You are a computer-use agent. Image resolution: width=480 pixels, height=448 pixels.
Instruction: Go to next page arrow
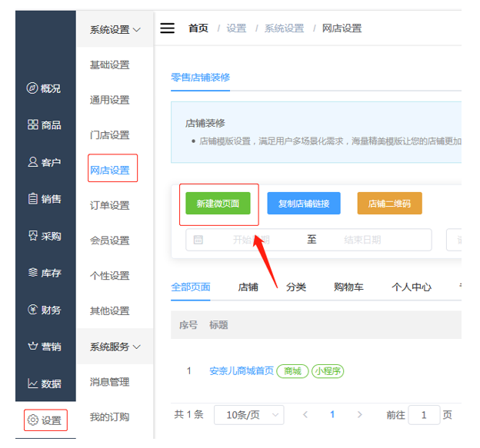360,415
